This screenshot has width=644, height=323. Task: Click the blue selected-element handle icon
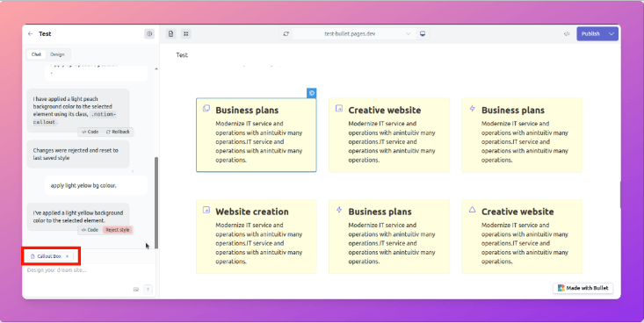click(x=312, y=93)
